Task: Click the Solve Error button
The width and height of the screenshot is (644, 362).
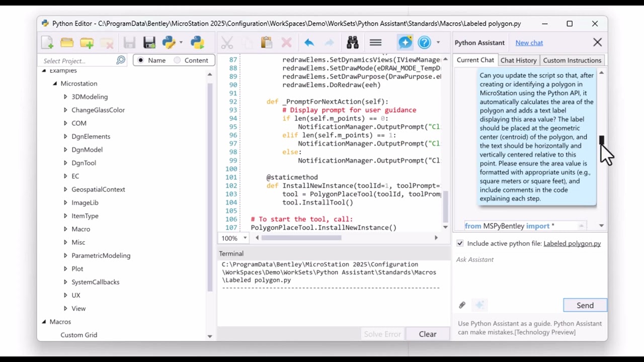Action: [x=382, y=334]
